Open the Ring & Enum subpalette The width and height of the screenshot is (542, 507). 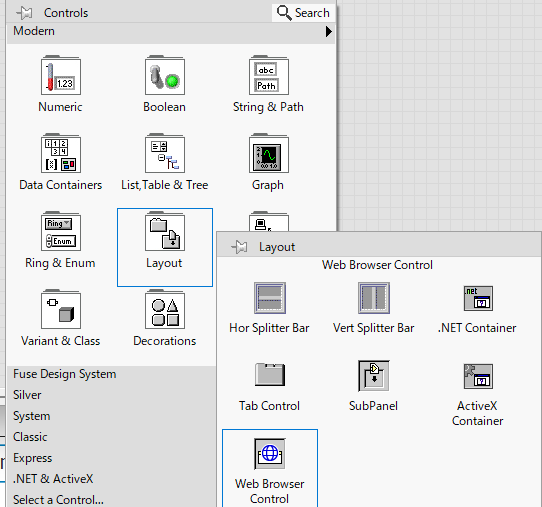click(61, 232)
